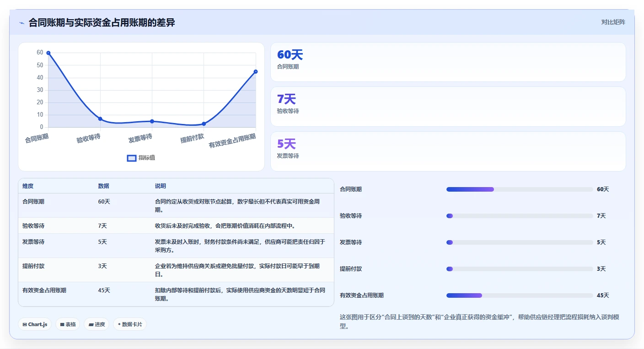The height and width of the screenshot is (349, 644).
Task: Click the 提前付款 x-axis label on chart
Action: pyautogui.click(x=192, y=139)
